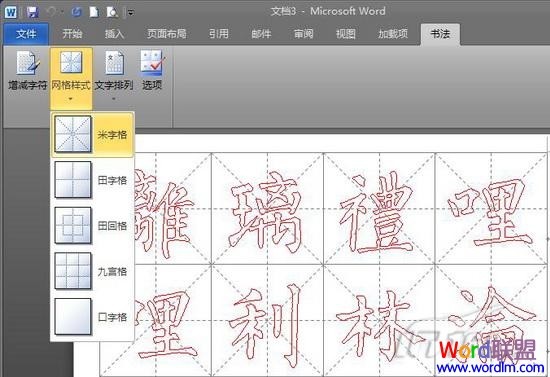
Task: Click the redo arrow in quick access toolbar
Action: tap(76, 12)
